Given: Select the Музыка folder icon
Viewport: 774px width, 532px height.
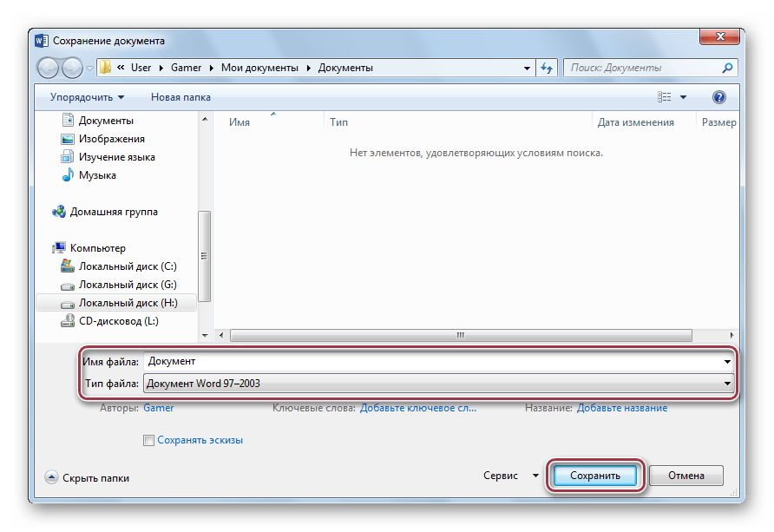Looking at the screenshot, I should [68, 175].
